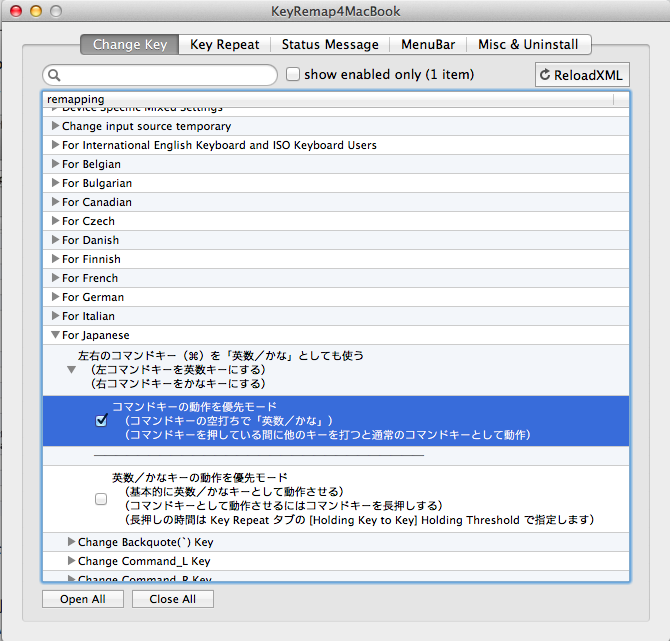Image resolution: width=670 pixels, height=641 pixels.
Task: Expand the For French triangle
Action: (x=55, y=278)
